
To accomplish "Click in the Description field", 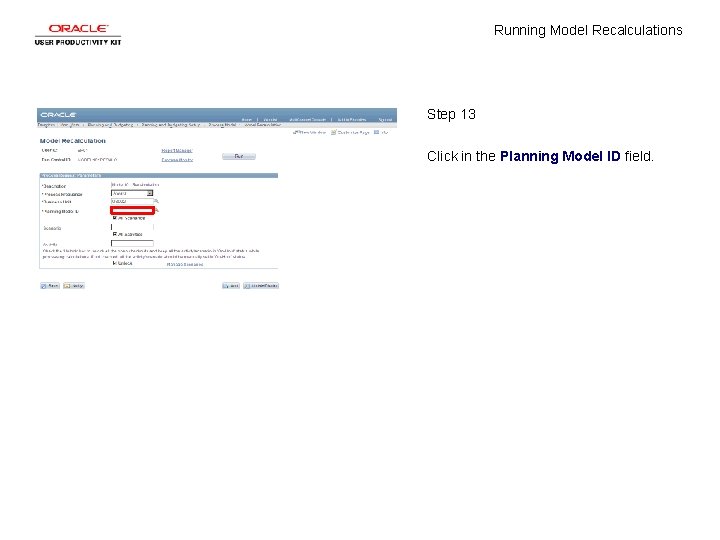I will pyautogui.click(x=135, y=185).
